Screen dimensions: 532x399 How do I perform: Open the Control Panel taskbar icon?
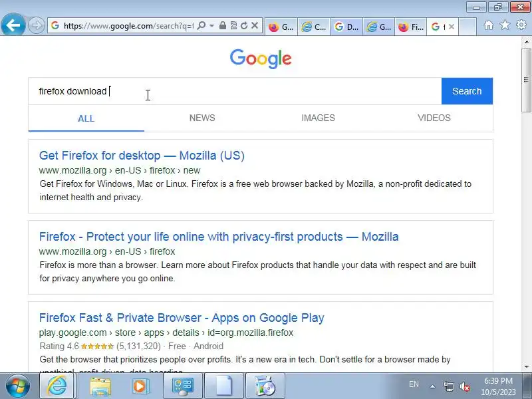[x=183, y=386]
